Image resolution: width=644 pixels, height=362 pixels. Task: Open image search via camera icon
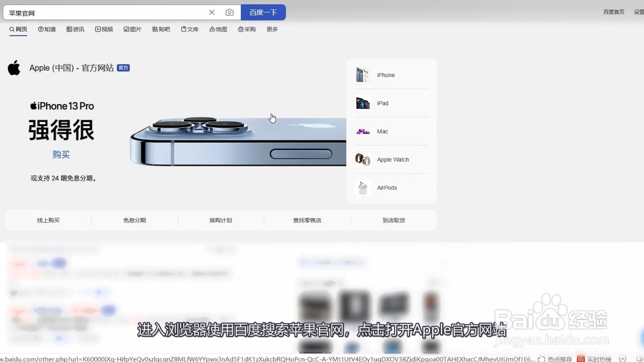tap(229, 12)
